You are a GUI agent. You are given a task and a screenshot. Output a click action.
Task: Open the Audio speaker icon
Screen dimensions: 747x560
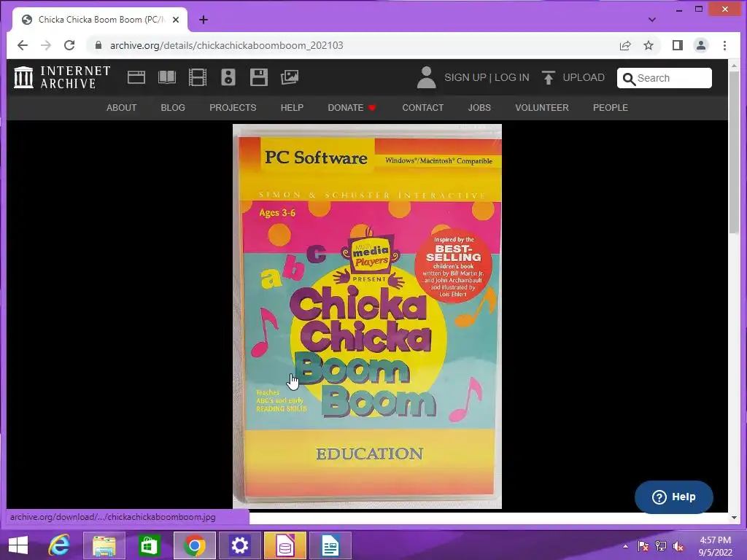coord(228,77)
